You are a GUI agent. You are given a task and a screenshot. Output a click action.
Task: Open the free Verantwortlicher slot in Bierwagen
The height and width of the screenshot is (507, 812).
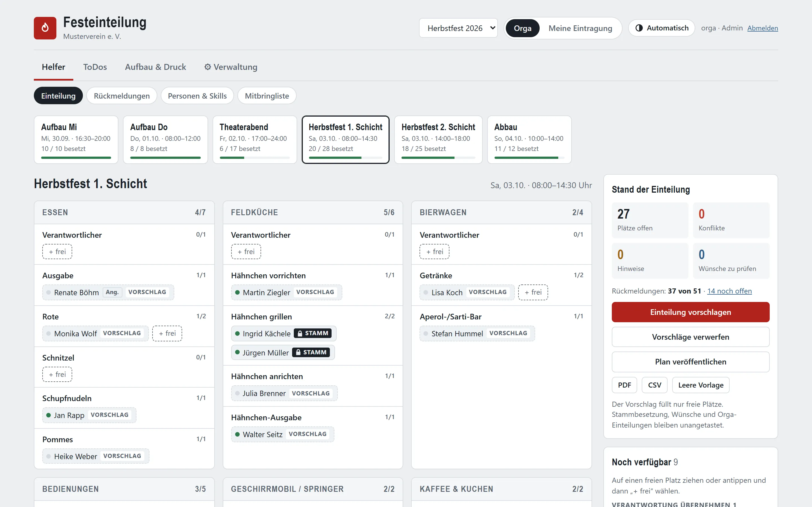(434, 252)
